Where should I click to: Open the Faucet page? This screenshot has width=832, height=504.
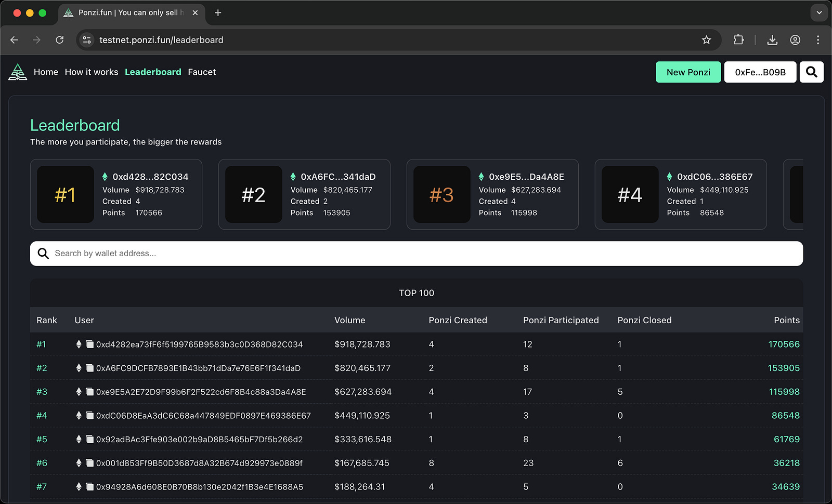tap(202, 72)
